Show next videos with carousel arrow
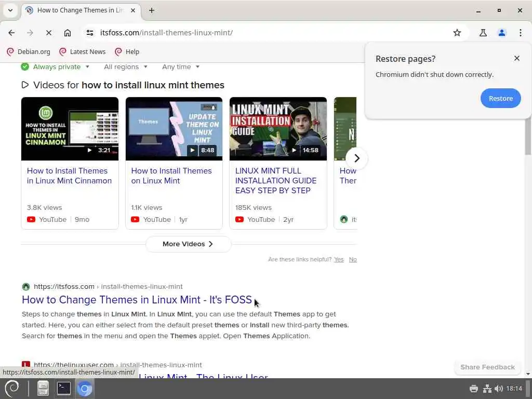 pyautogui.click(x=356, y=158)
